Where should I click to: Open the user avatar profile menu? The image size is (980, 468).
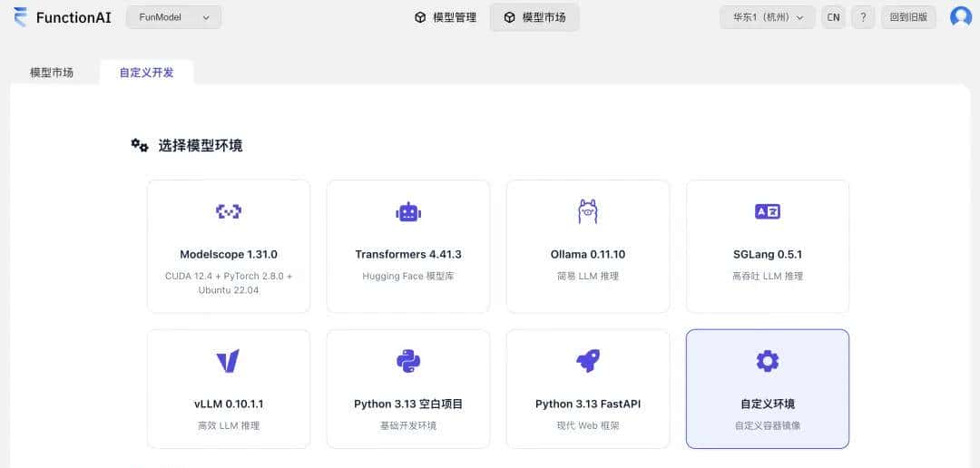click(961, 17)
